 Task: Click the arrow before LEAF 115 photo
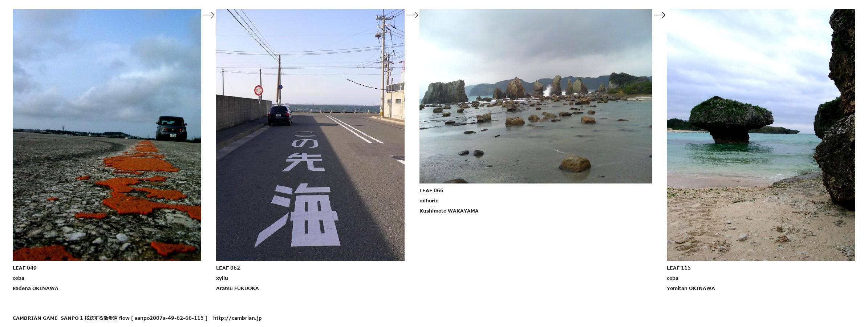point(660,15)
